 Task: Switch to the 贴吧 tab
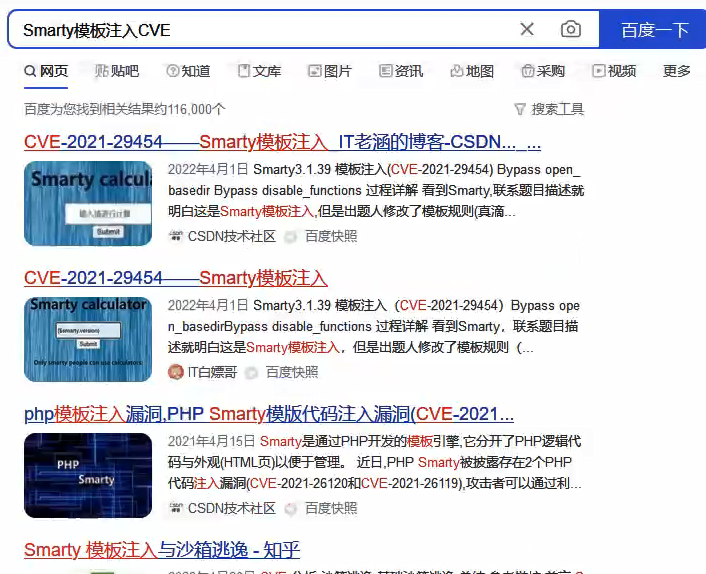click(x=117, y=71)
